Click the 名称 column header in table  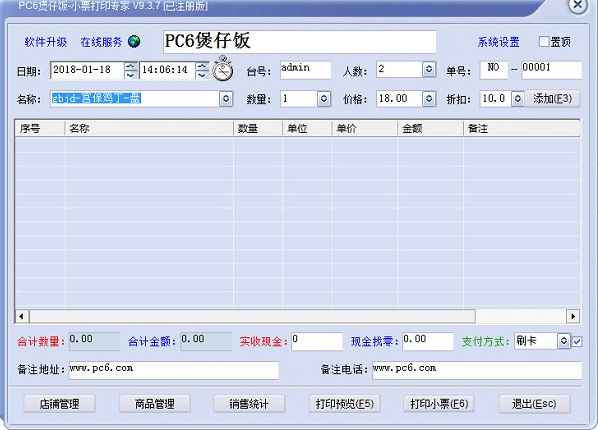(x=149, y=129)
